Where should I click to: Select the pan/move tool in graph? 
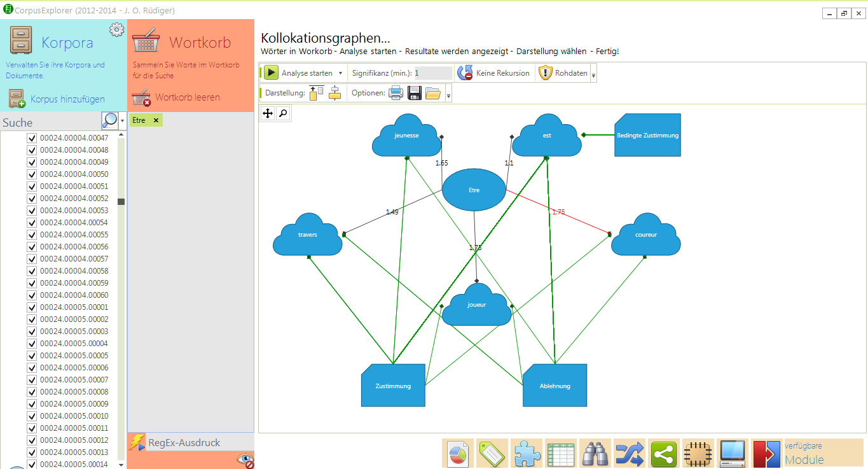click(x=268, y=113)
